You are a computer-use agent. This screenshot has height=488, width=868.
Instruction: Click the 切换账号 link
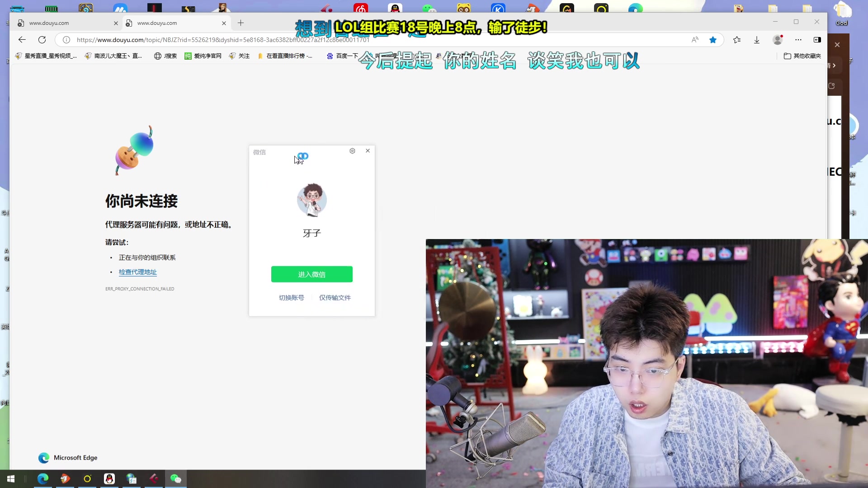pos(291,298)
